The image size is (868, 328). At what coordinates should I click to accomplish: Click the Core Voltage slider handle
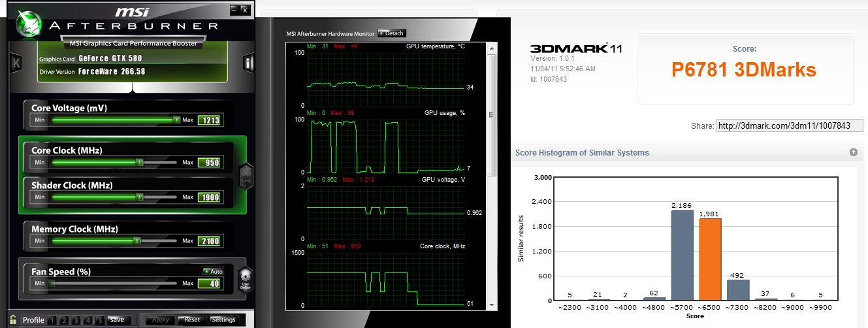(176, 120)
